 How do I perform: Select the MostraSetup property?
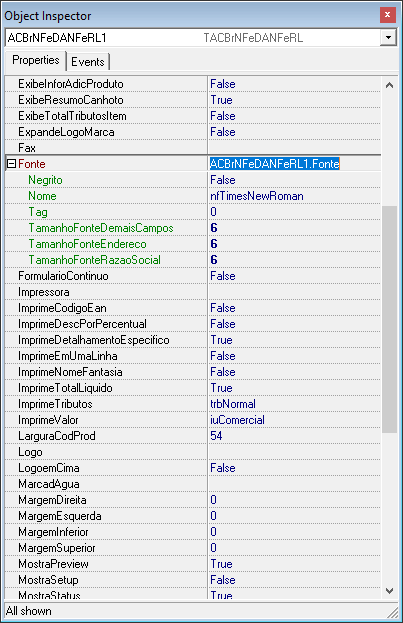pyautogui.click(x=48, y=580)
